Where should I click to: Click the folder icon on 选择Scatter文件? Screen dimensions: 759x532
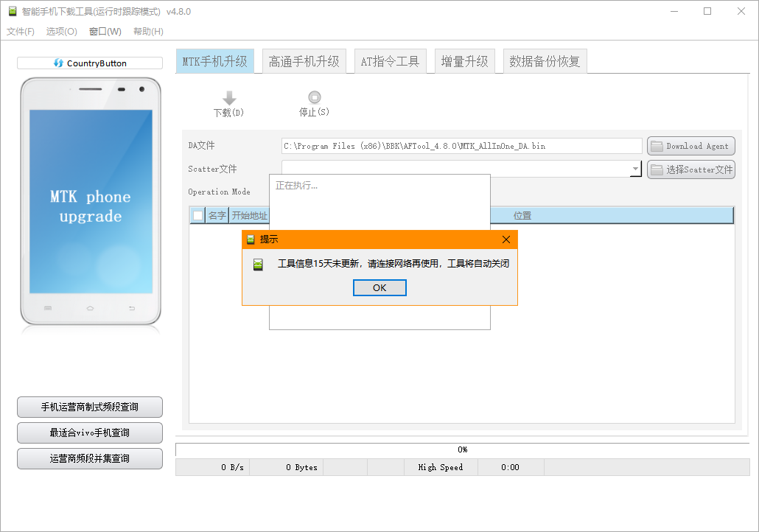coord(656,169)
